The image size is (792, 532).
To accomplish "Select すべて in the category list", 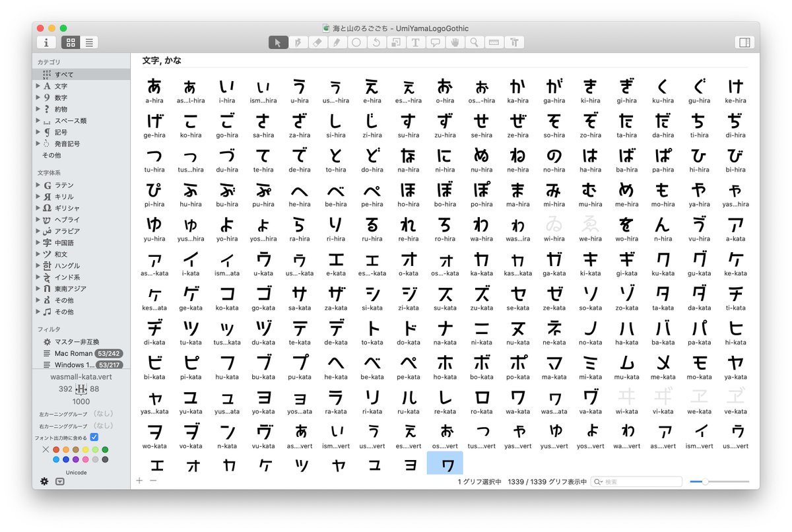I will (x=81, y=75).
